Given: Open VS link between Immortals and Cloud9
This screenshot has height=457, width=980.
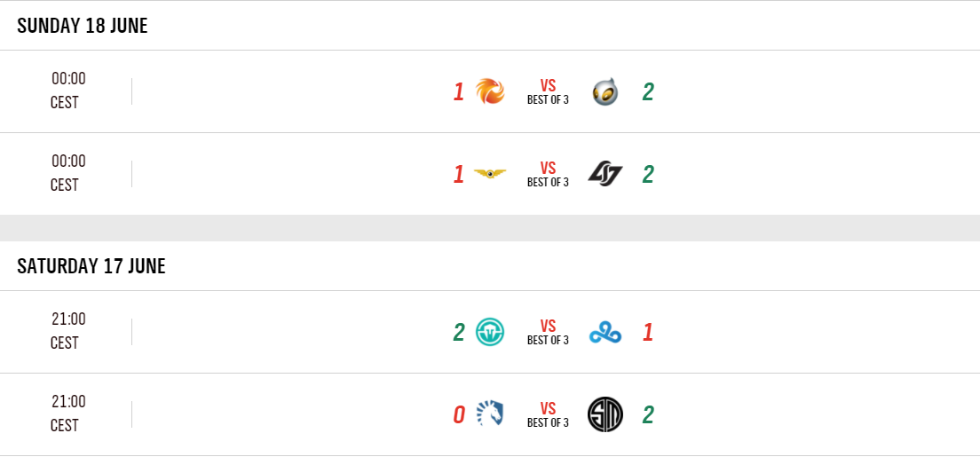Looking at the screenshot, I should click(548, 327).
